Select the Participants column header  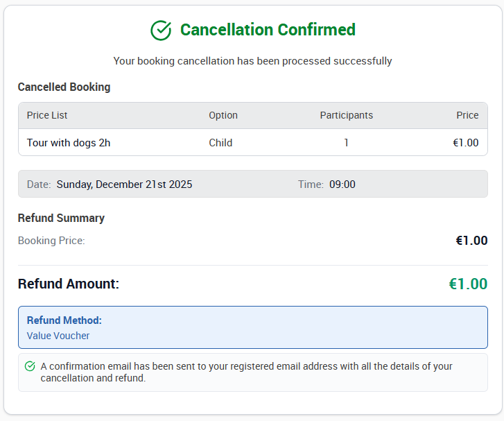click(346, 115)
